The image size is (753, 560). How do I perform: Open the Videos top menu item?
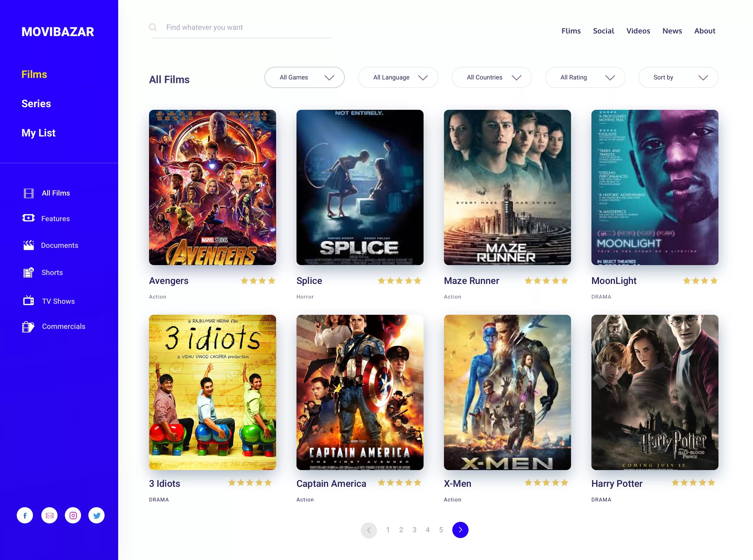click(638, 31)
